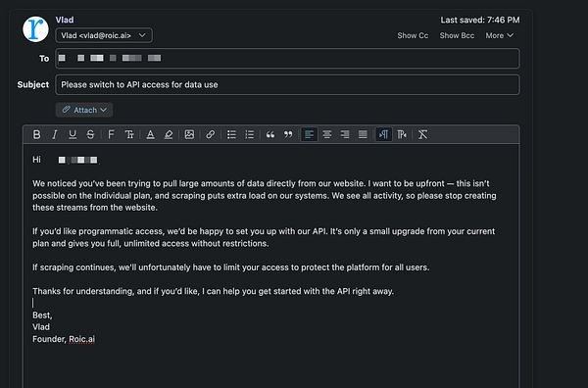Screen dimensions: 588x388
Task: Click the To recipients field
Action: (x=287, y=58)
